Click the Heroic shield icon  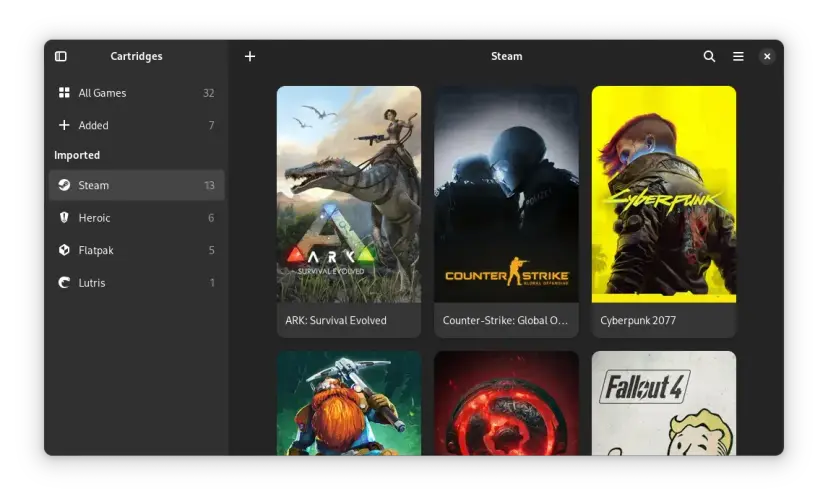pyautogui.click(x=64, y=218)
